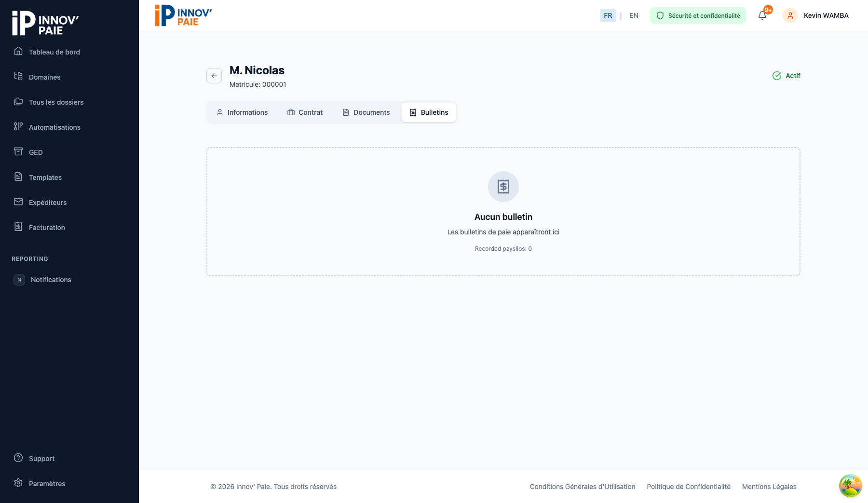Switch to the Informations tab
Screen dimensions: 868x503
pyautogui.click(x=242, y=112)
